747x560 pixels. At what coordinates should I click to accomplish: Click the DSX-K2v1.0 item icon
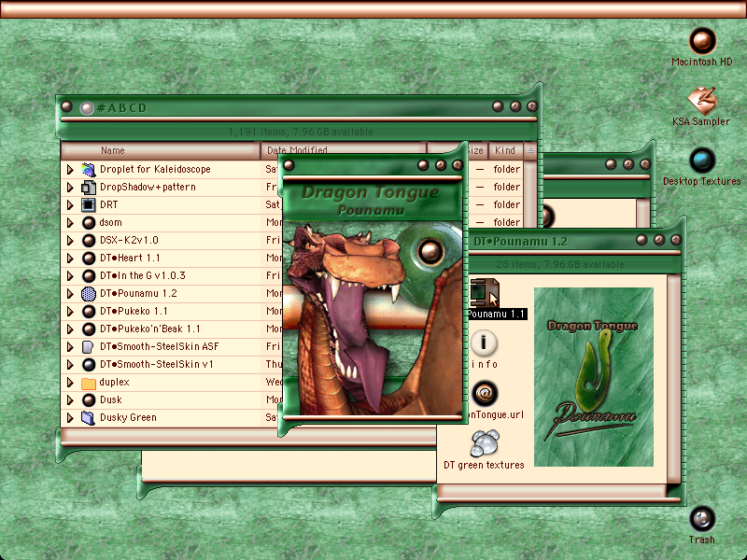[89, 241]
